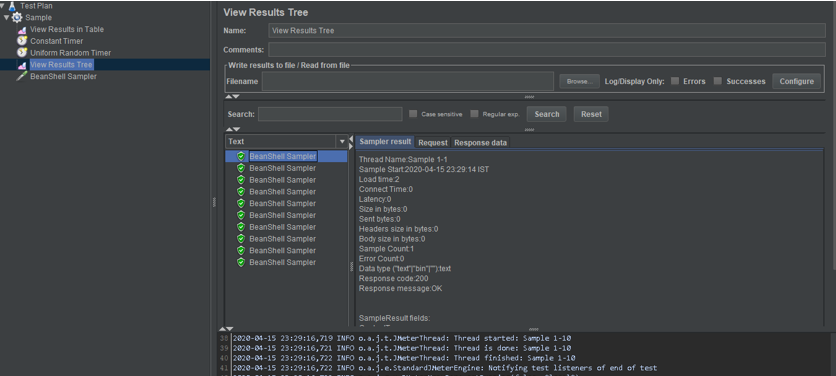Click the Uniform Random Timer clock icon
This screenshot has width=836, height=376.
[22, 53]
